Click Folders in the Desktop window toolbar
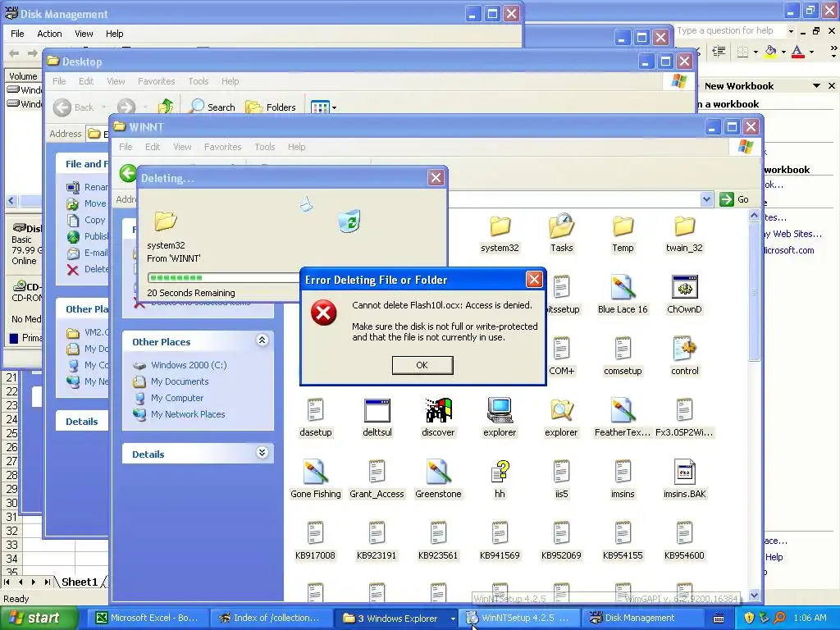 [271, 107]
